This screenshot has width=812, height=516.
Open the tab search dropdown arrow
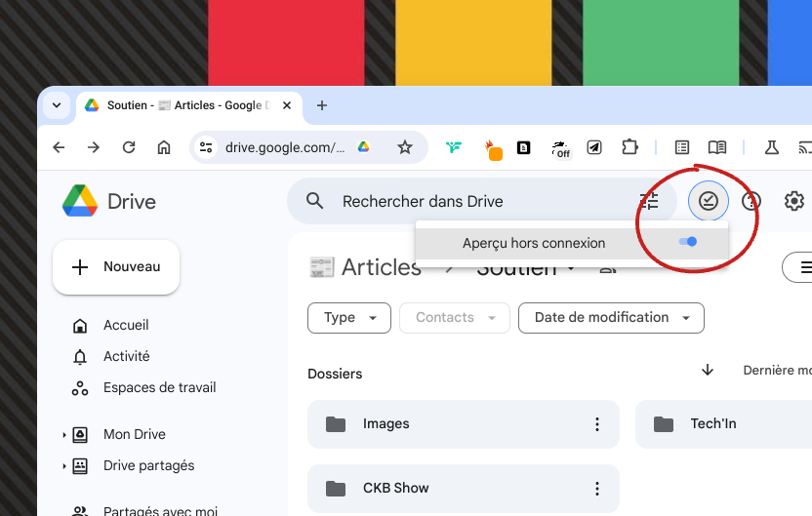[57, 105]
